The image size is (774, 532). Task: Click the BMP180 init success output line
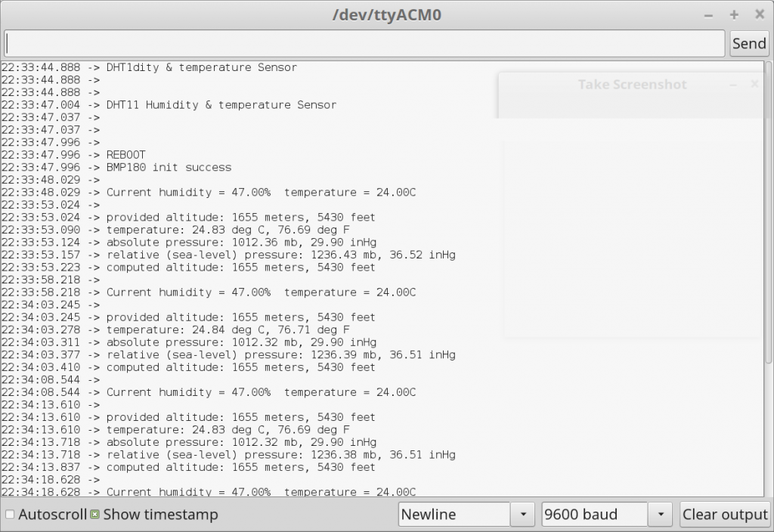pyautogui.click(x=169, y=167)
